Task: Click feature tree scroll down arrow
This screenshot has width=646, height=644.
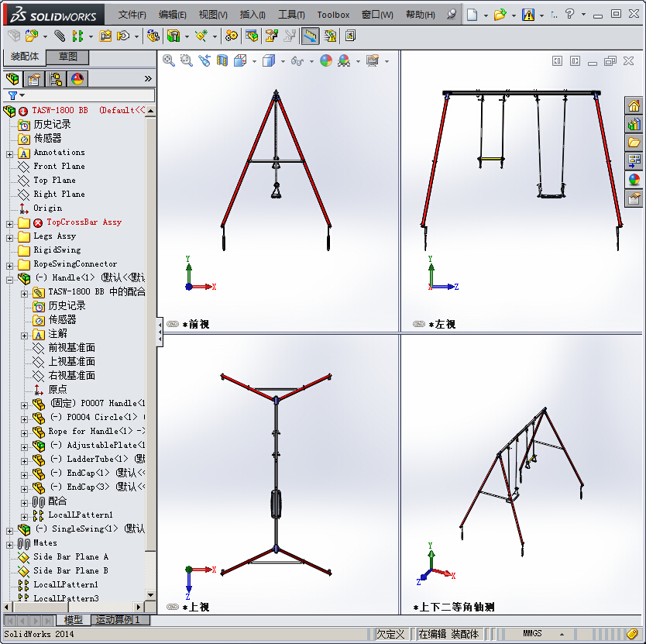Action: click(x=150, y=595)
